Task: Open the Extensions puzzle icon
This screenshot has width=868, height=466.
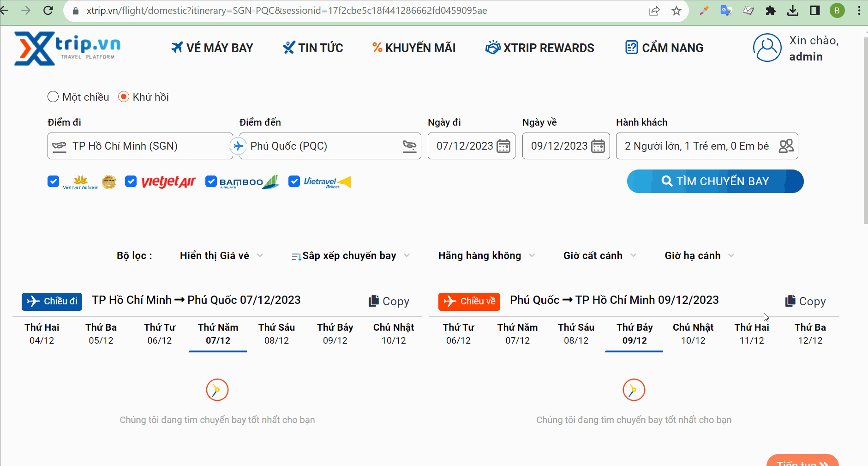Action: [770, 10]
